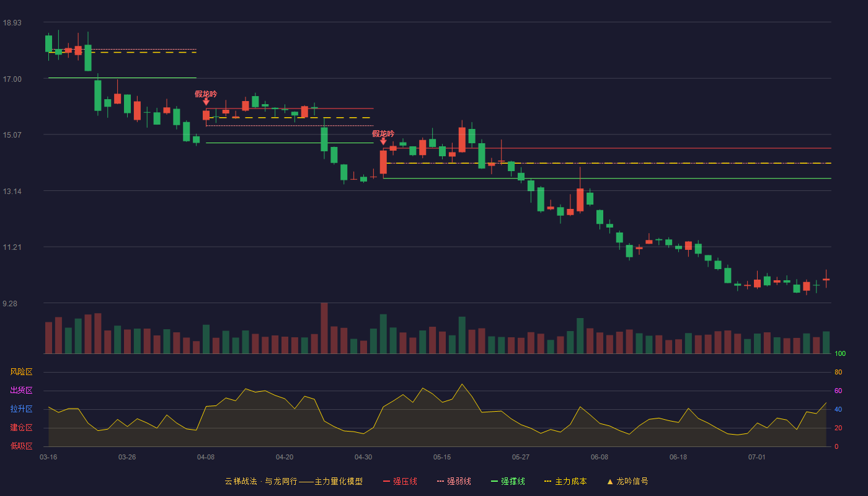Click the blue 40 indicator scale value
Screen dimensions: 868x496
tap(838, 409)
